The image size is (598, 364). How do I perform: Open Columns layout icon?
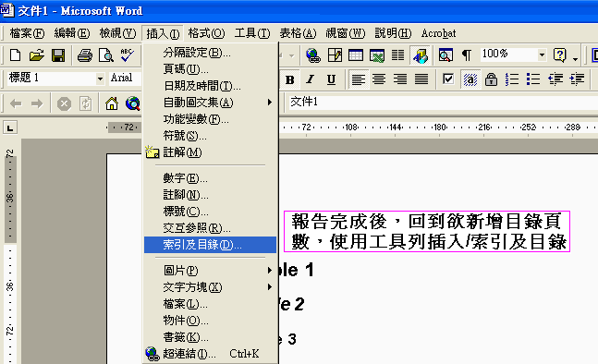(397, 55)
